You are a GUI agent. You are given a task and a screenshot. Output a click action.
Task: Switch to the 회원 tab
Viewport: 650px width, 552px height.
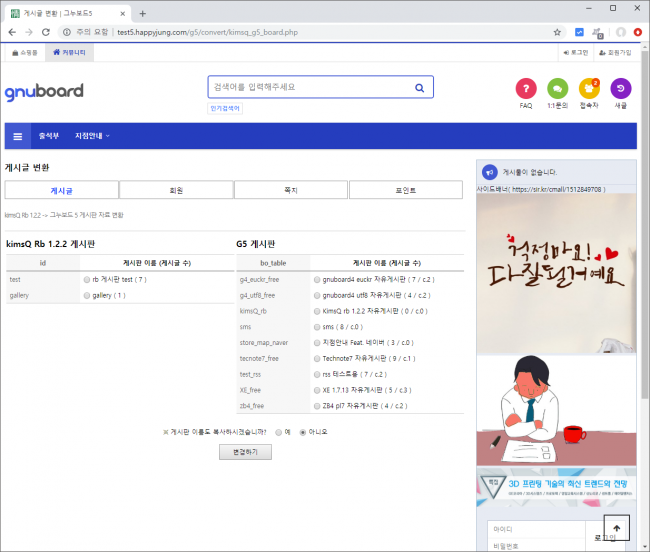pyautogui.click(x=176, y=189)
